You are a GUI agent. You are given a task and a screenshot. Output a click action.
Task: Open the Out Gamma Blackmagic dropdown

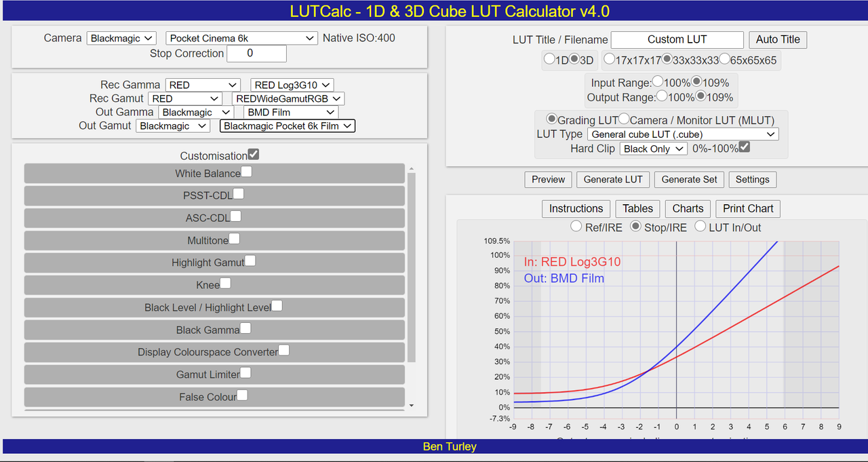[196, 112]
